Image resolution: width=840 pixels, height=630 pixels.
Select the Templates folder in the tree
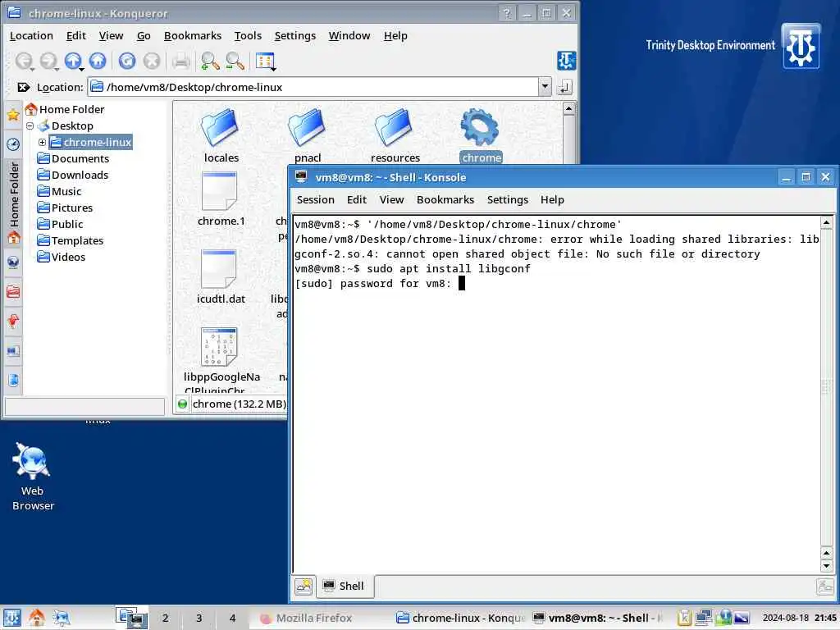point(71,240)
